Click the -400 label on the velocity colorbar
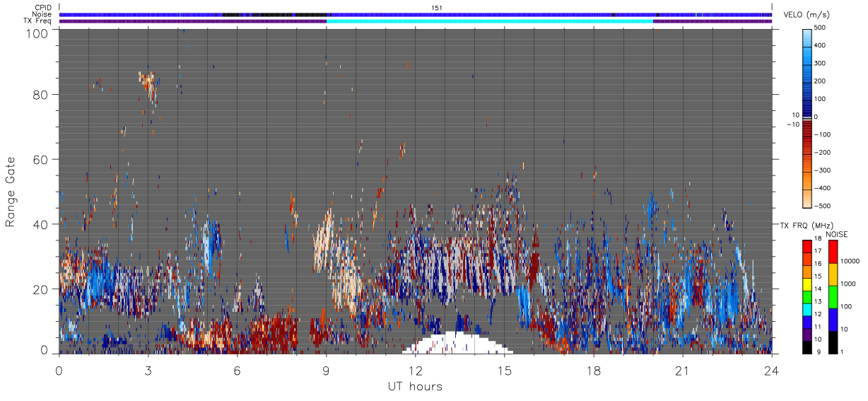868x401 pixels. 822,188
